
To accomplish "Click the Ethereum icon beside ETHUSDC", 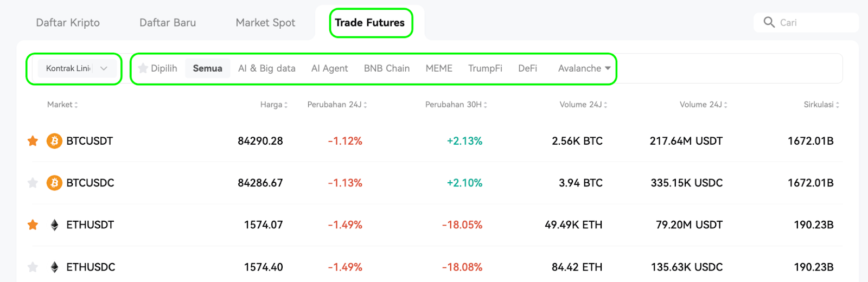I will pyautogui.click(x=54, y=267).
